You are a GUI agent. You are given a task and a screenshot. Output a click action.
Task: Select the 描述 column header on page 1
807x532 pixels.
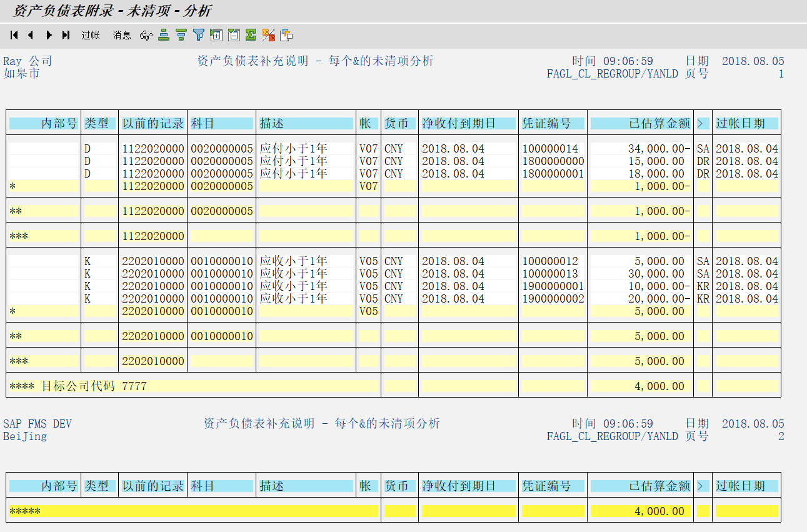pos(306,123)
